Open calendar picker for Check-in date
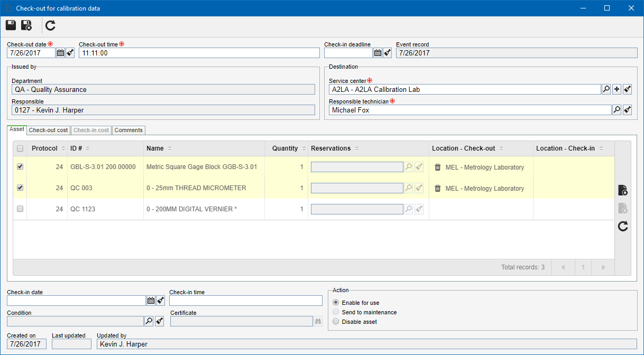The image size is (644, 355). [151, 301]
